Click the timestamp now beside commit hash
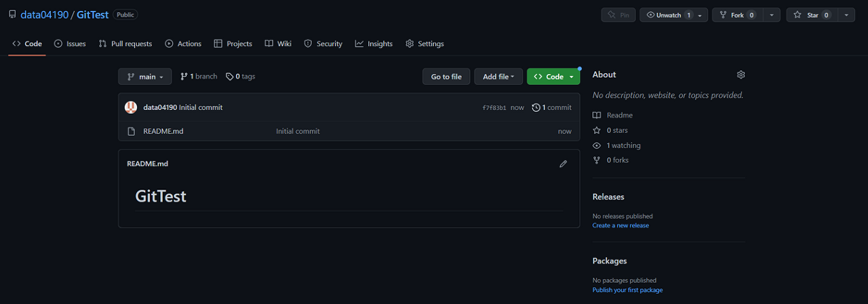This screenshot has width=868, height=304. click(x=517, y=107)
